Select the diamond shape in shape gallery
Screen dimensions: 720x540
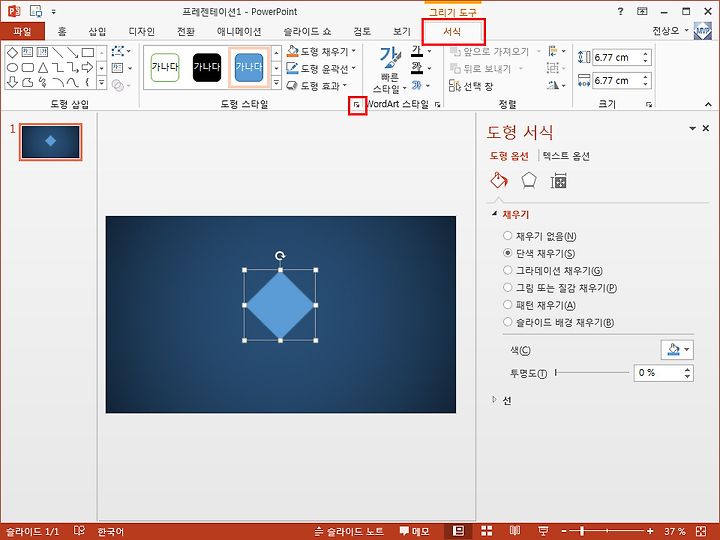[x=12, y=52]
